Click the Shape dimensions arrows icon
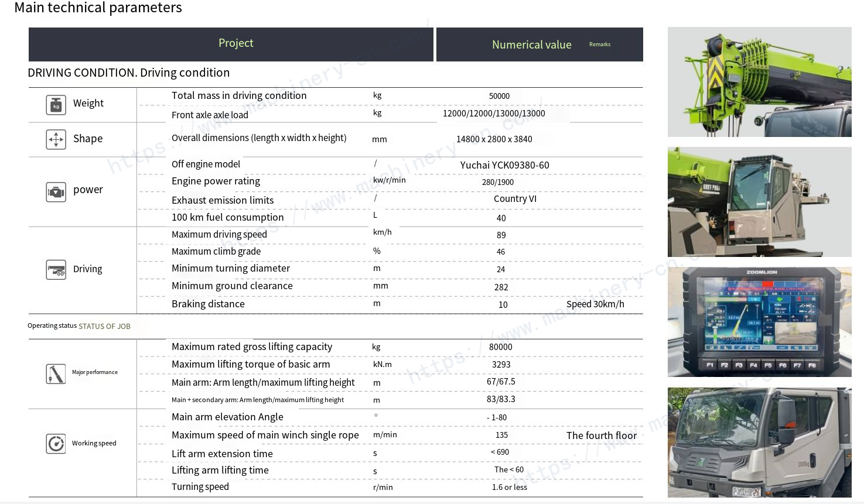This screenshot has width=864, height=504. 56,139
